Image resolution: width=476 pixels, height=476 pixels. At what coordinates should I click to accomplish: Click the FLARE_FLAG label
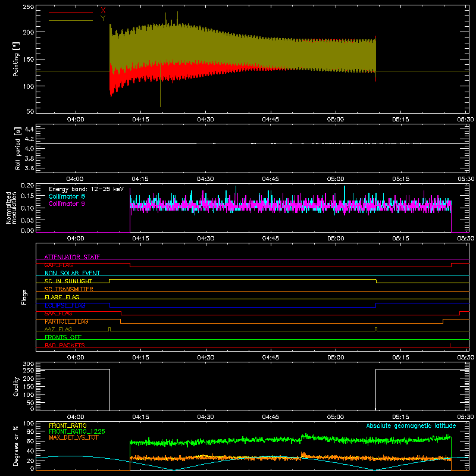62,297
